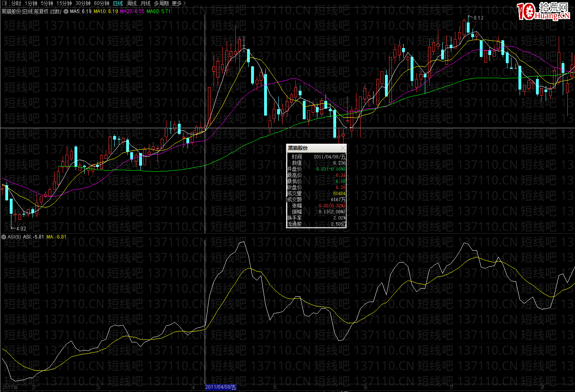Expand the main chart settings dropdown arrow
This screenshot has height=392, width=575.
pos(66,11)
